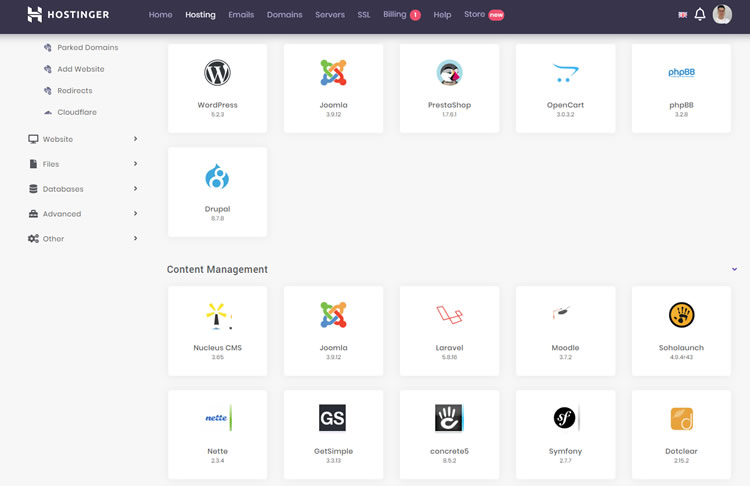Screen dimensions: 750x486
Task: Open the Servers menu
Action: 330,15
